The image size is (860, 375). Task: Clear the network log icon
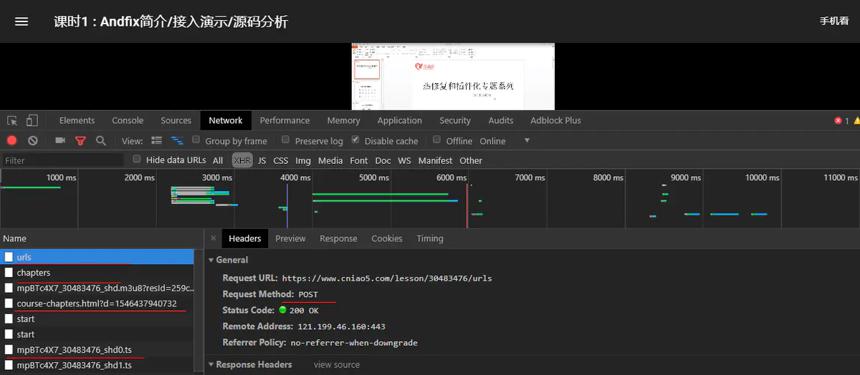[x=33, y=141]
